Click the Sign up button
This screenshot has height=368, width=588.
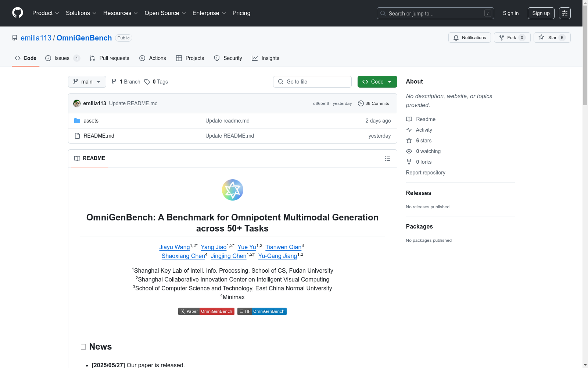click(541, 13)
